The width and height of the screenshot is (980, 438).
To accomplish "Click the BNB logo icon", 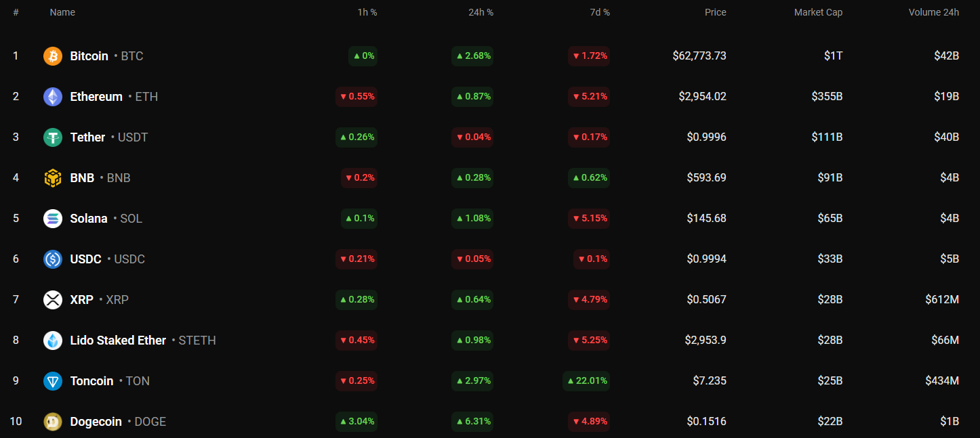I will (53, 178).
